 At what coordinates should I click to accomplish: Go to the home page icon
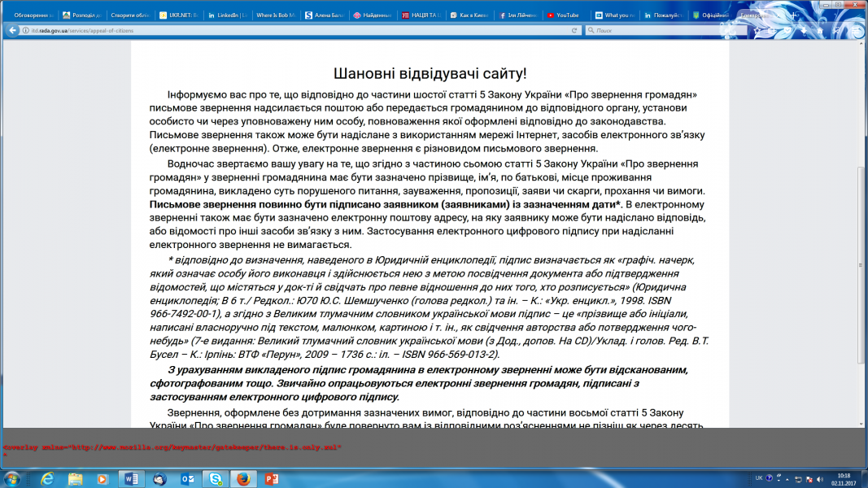pos(820,30)
